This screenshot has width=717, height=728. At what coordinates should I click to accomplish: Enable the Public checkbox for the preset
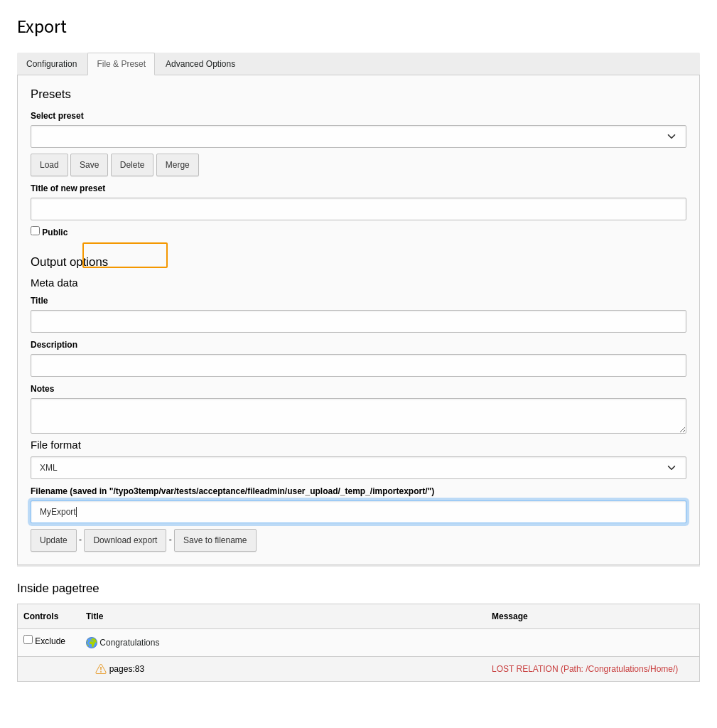coord(35,230)
